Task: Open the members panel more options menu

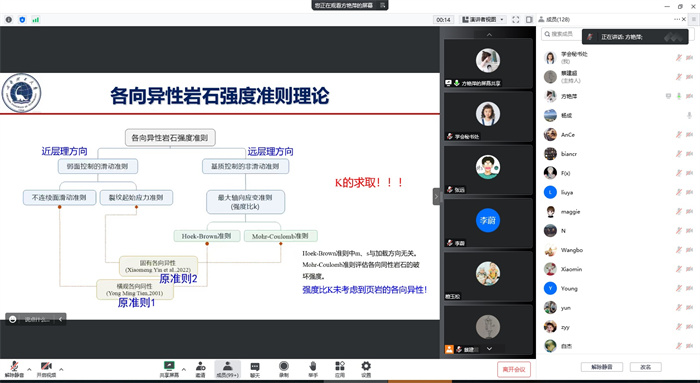Action: click(x=677, y=19)
